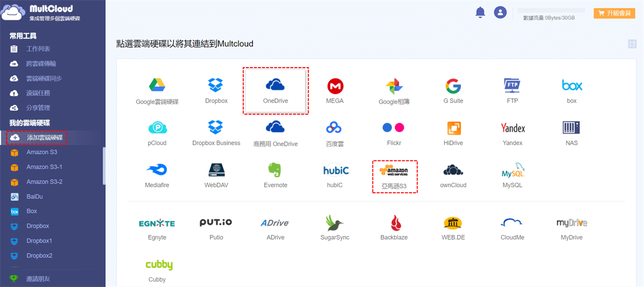
Task: Switch view layout icon at top right
Action: click(632, 44)
